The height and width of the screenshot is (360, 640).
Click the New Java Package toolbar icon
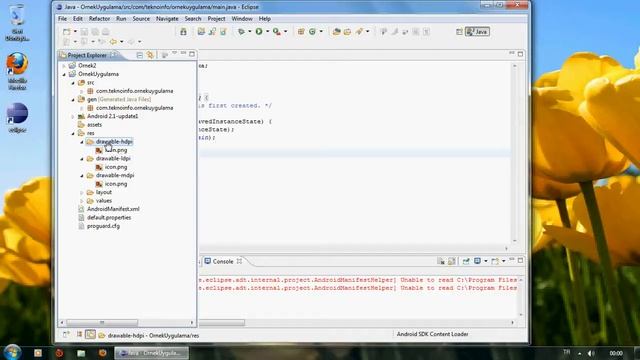[x=301, y=31]
